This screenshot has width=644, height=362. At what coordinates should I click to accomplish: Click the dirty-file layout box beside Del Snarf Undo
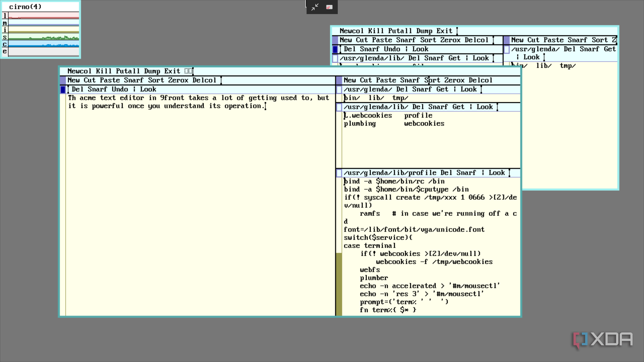point(63,89)
